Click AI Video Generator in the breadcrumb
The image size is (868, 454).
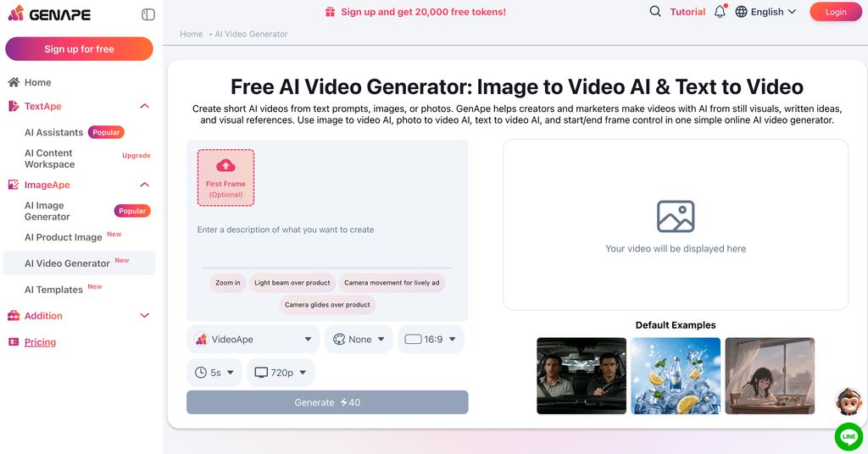(x=251, y=34)
